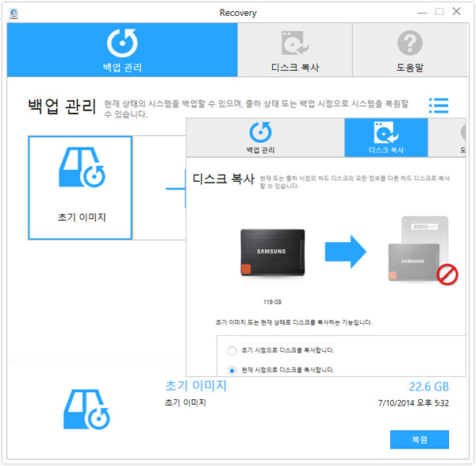Minimize the Recovery window
This screenshot has height=466, width=476.
coord(422,13)
